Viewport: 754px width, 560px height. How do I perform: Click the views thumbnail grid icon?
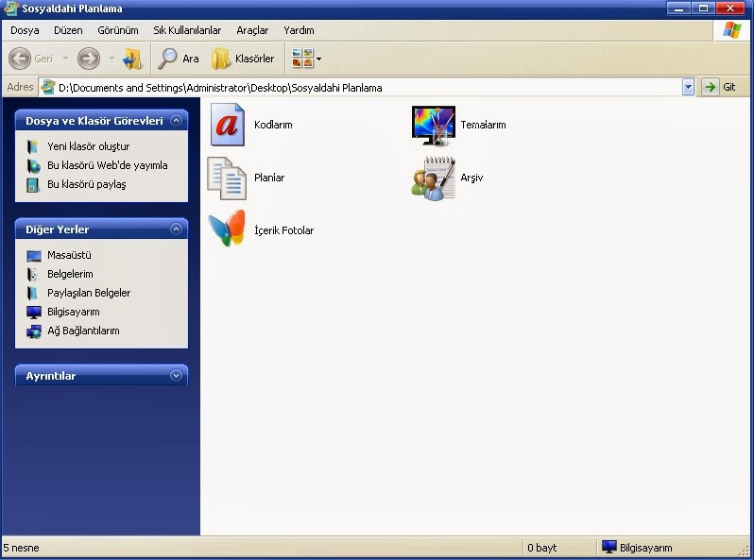click(x=302, y=59)
